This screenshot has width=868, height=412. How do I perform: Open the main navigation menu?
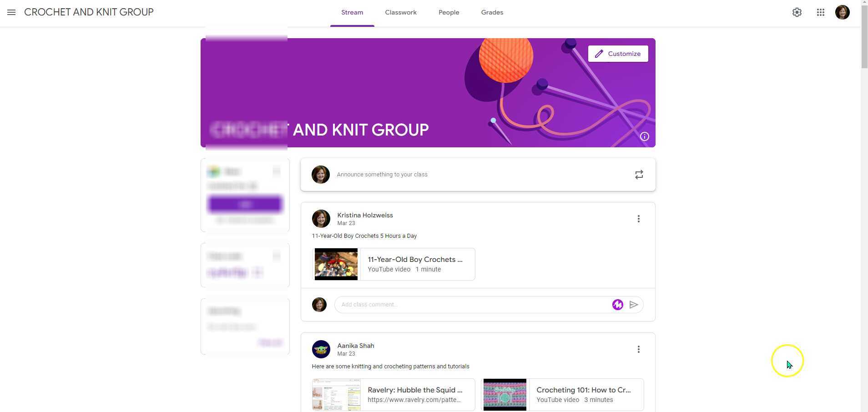pos(11,12)
